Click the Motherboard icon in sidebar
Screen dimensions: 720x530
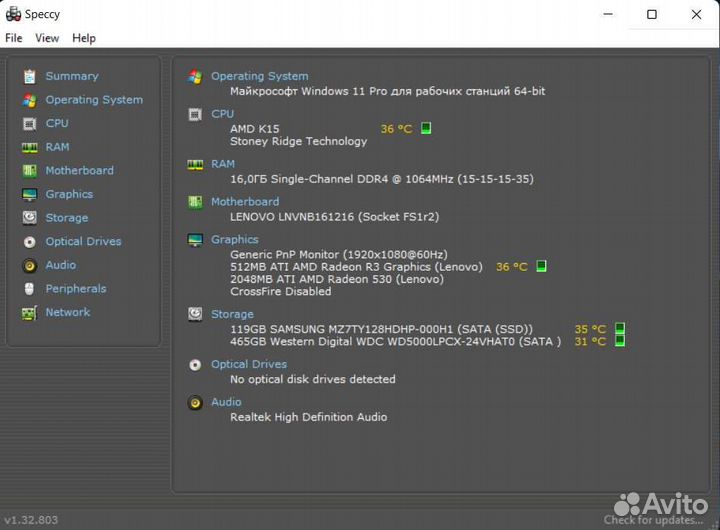29,171
